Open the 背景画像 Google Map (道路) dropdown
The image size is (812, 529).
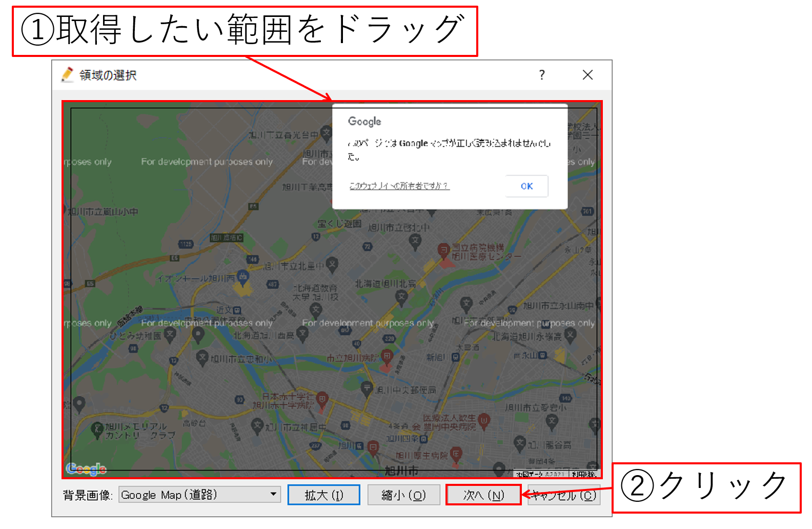[x=200, y=495]
